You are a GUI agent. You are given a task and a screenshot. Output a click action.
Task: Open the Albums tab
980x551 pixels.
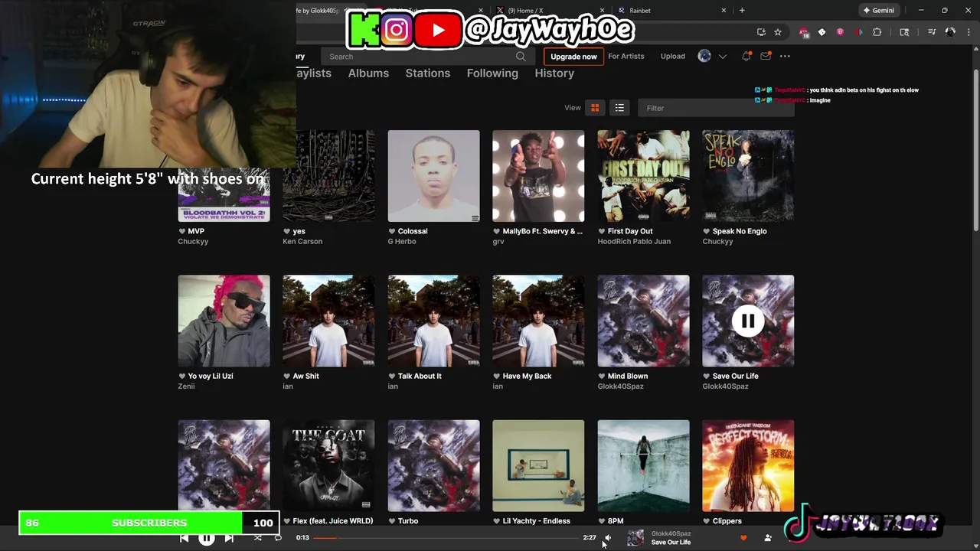[x=368, y=73]
